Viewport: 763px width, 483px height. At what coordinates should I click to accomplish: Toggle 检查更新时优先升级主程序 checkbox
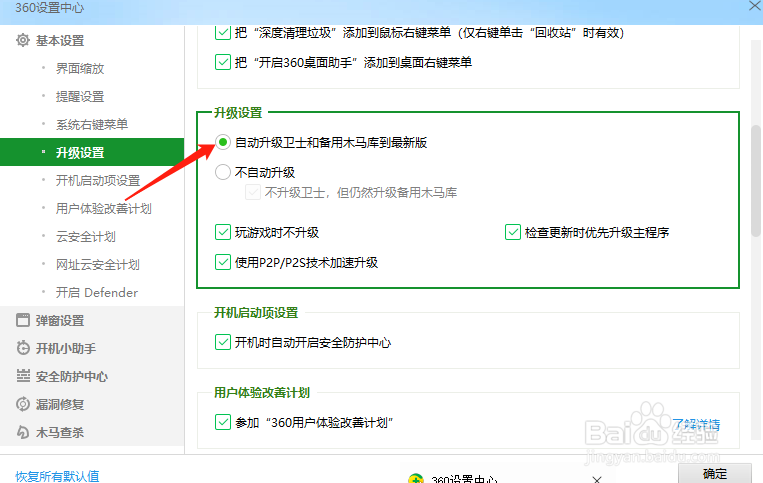click(x=513, y=233)
